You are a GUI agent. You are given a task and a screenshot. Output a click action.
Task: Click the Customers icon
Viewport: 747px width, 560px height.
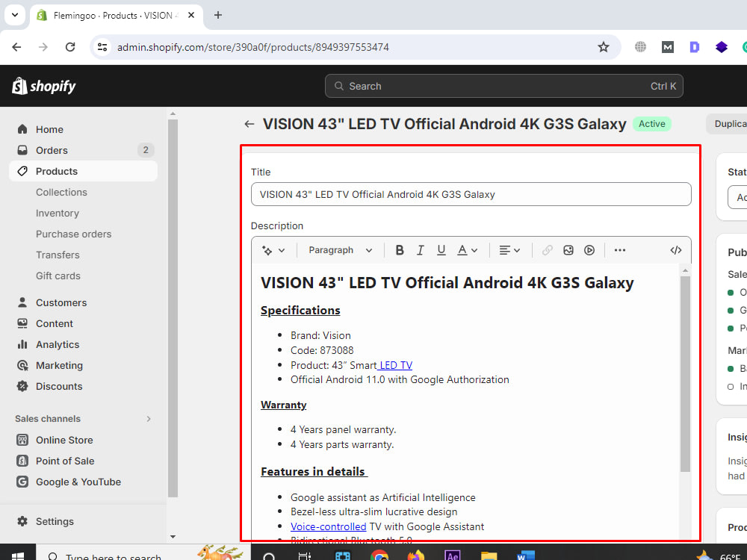coord(22,302)
